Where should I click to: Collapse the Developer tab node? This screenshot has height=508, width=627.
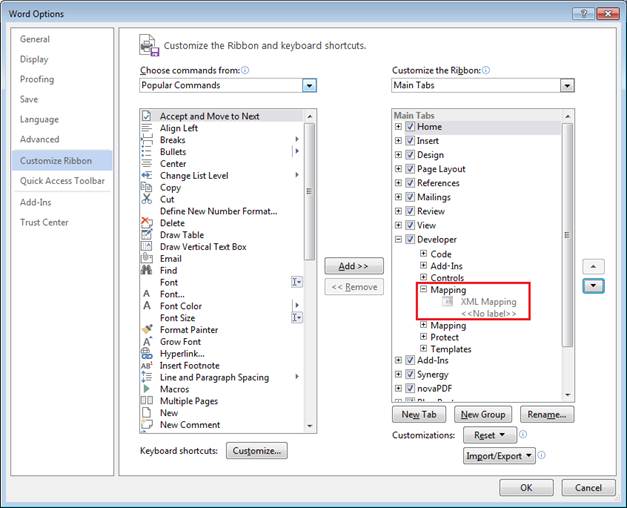tap(398, 239)
